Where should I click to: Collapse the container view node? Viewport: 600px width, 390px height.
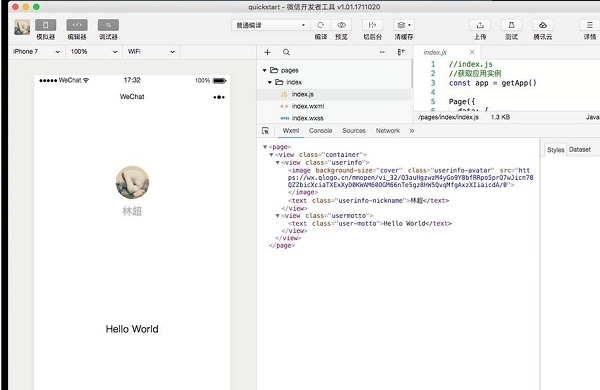[271, 155]
